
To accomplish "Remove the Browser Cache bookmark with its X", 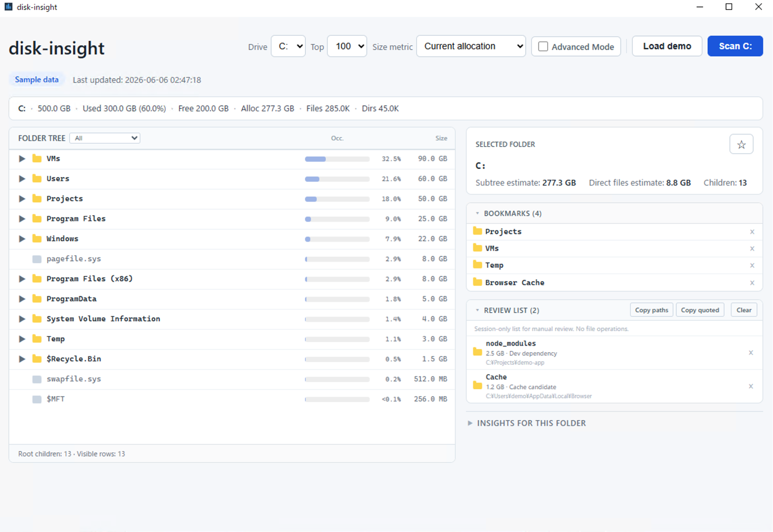I will [x=752, y=283].
